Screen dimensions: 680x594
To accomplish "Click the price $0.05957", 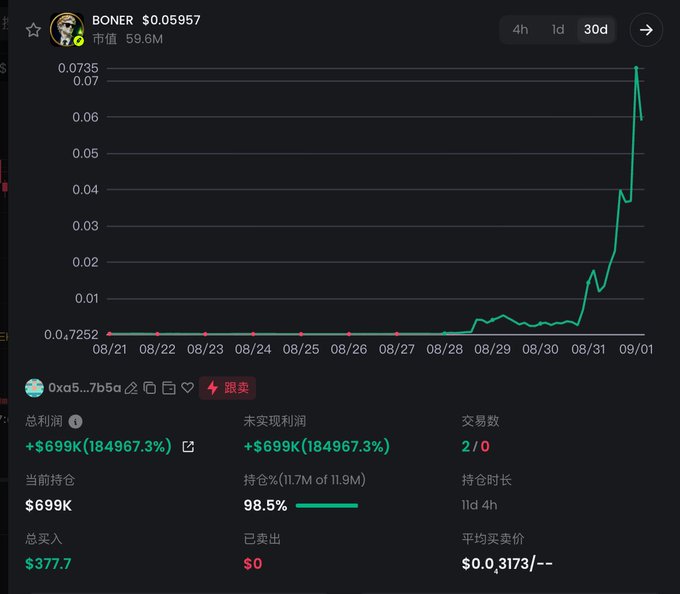I will 171,20.
